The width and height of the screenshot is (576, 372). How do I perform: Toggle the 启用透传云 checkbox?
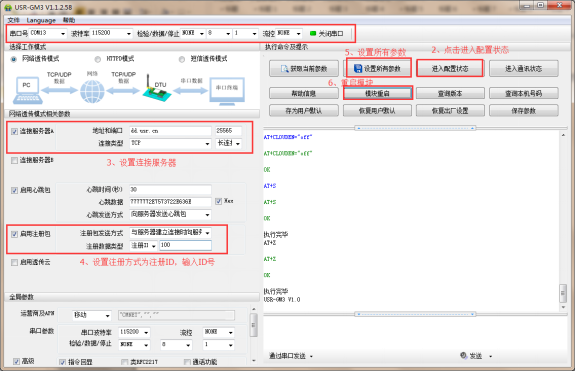click(14, 263)
